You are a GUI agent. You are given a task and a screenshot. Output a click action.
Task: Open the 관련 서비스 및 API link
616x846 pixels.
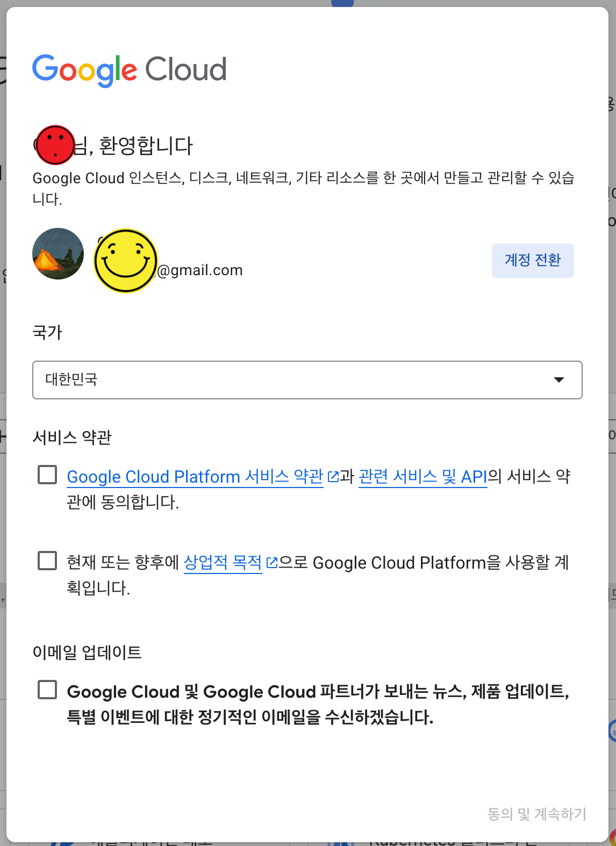point(422,477)
